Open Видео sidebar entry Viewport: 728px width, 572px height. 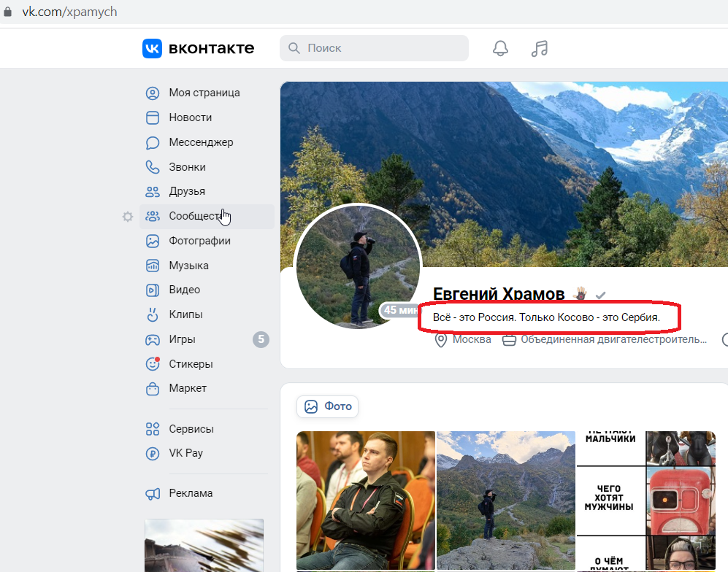coord(184,290)
